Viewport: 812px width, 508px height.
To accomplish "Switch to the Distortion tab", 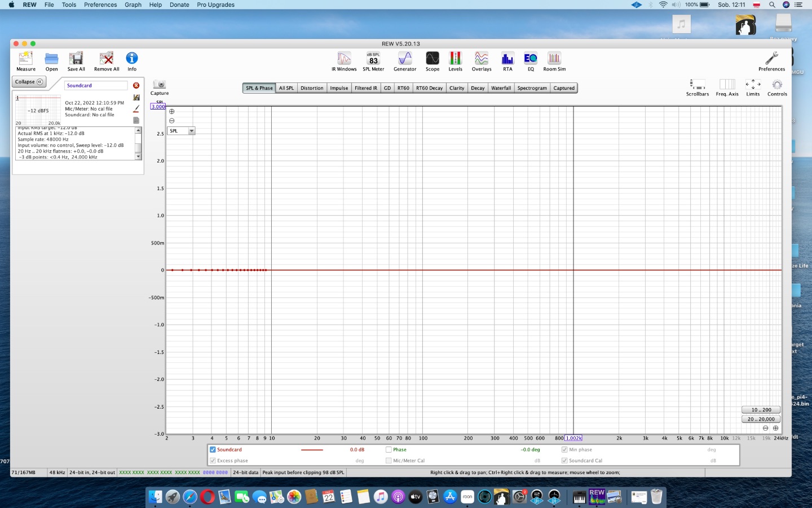I will tap(312, 88).
